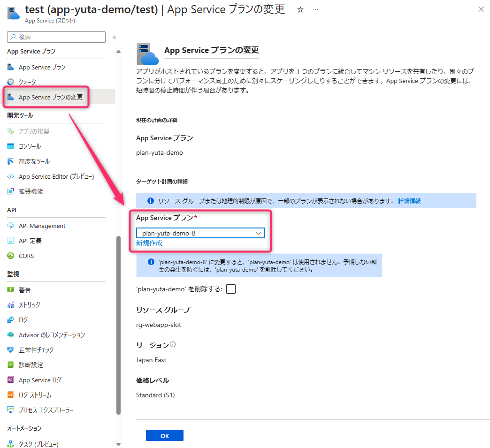490x448 pixels.
Task: Click the App Service プラン sidebar icon
Action: (11, 67)
